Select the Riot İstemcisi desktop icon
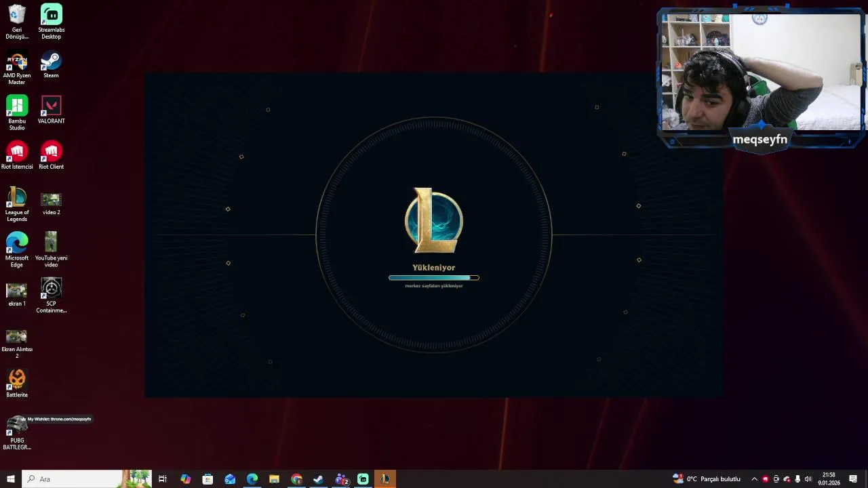 (x=17, y=155)
